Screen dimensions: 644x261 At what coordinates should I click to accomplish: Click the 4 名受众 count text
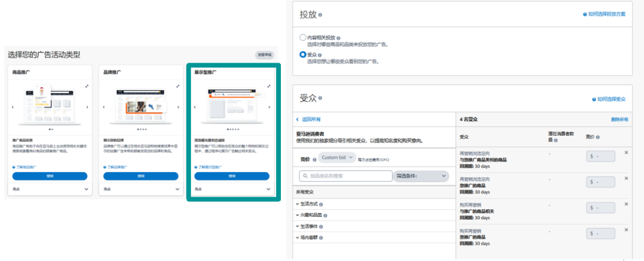click(469, 119)
